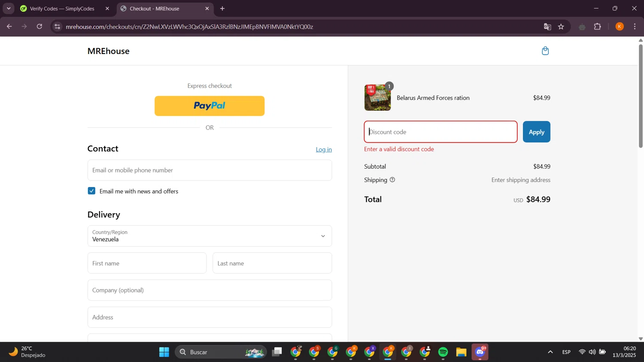Go back using the browser back arrow

coord(9,27)
